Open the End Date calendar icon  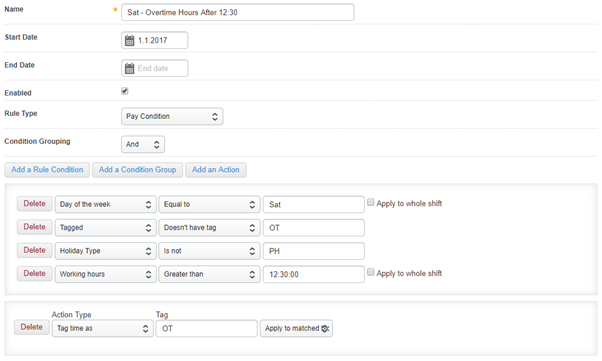coord(129,68)
